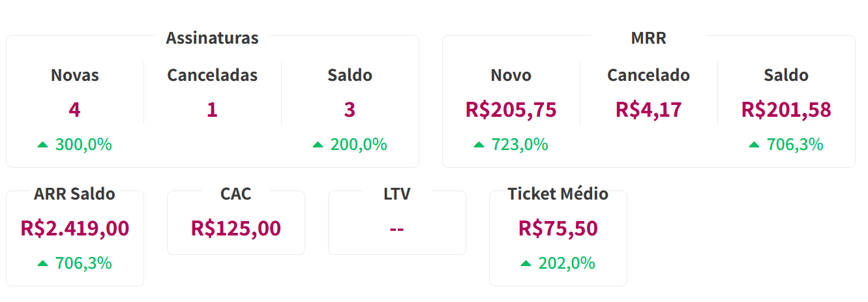Image resolution: width=868 pixels, height=302 pixels.
Task: Click the CAC value R$125,00
Action: [236, 228]
